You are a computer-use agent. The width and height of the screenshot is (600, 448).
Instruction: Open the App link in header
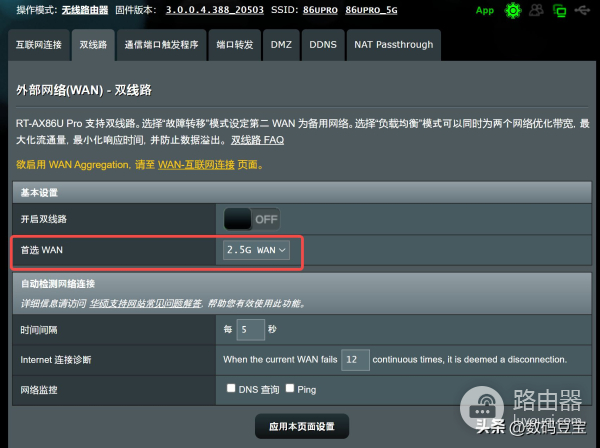[x=484, y=10]
